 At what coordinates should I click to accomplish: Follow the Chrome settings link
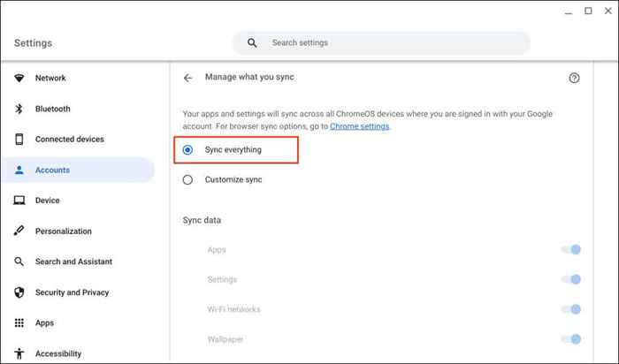click(x=359, y=126)
